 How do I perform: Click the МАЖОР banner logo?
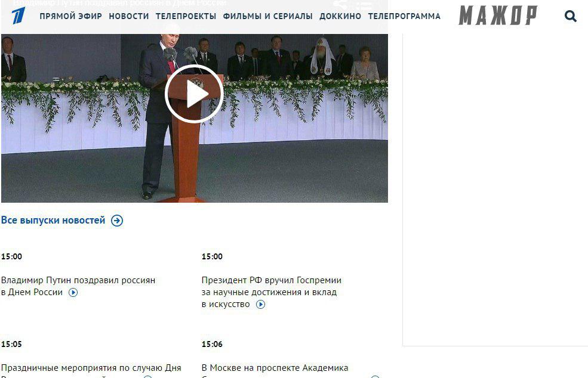(498, 16)
